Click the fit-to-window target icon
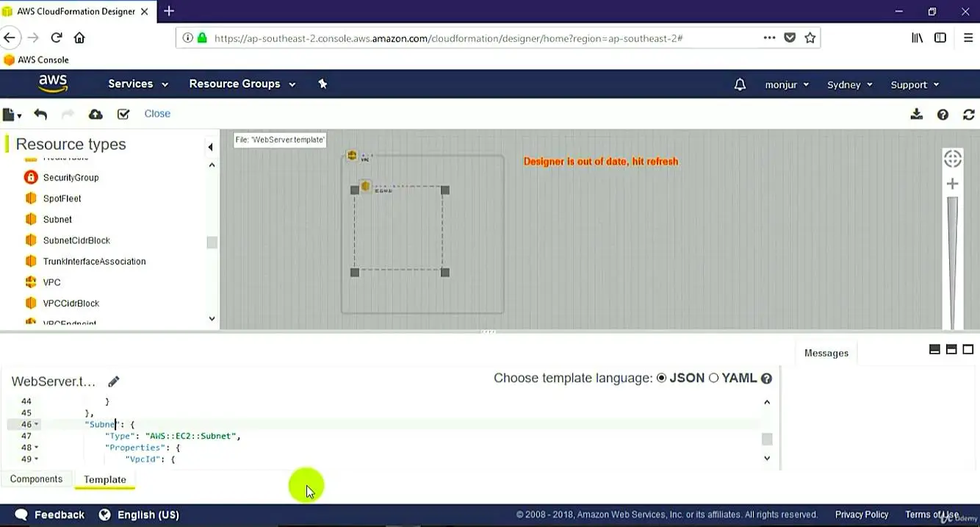980x527 pixels. coord(953,159)
